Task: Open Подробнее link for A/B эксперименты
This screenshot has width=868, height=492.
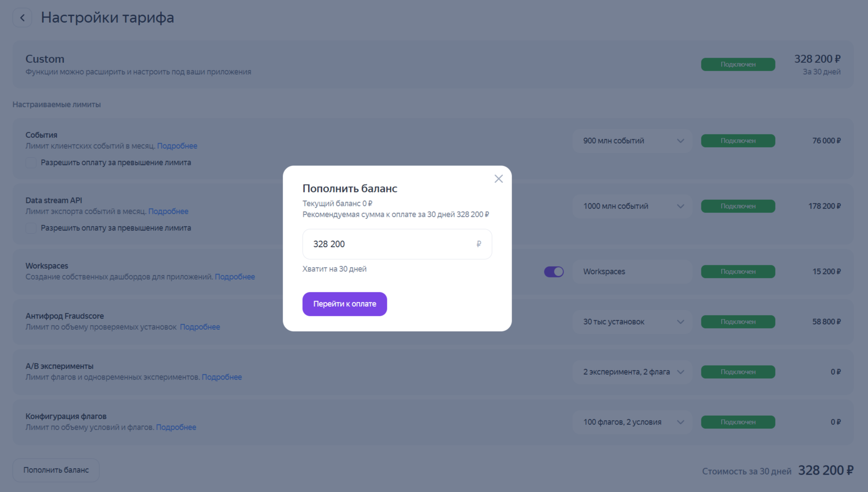Action: tap(222, 377)
